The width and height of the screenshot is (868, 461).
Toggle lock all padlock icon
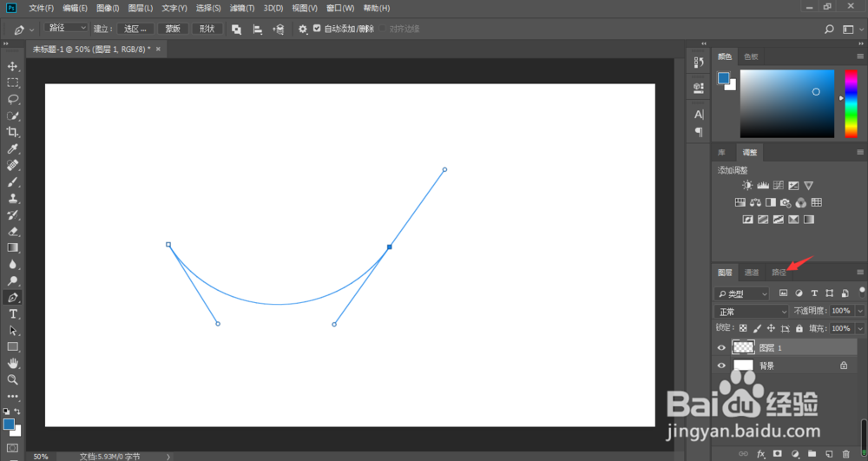[799, 328]
